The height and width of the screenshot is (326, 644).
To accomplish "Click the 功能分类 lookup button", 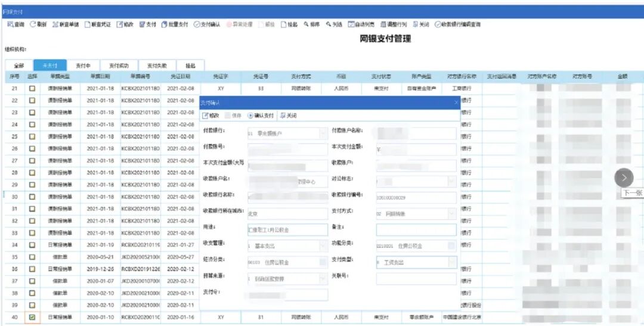I will tap(451, 246).
